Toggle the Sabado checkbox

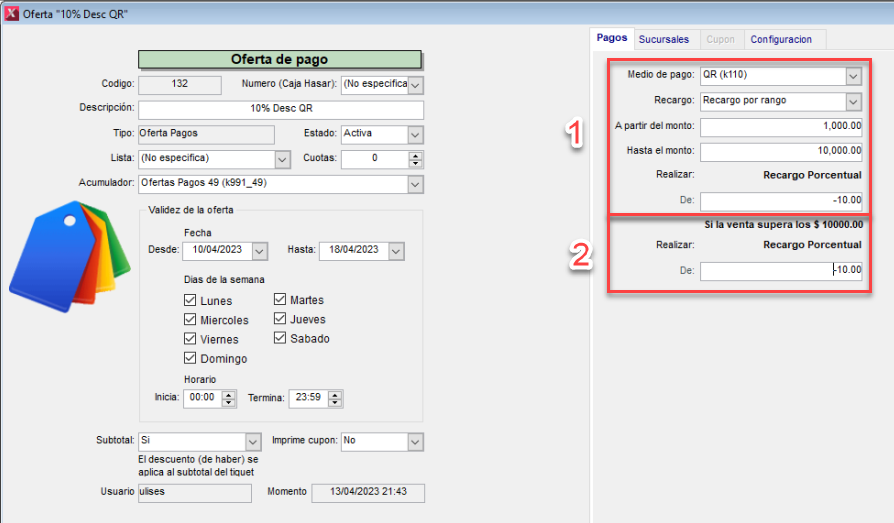pyautogui.click(x=281, y=339)
